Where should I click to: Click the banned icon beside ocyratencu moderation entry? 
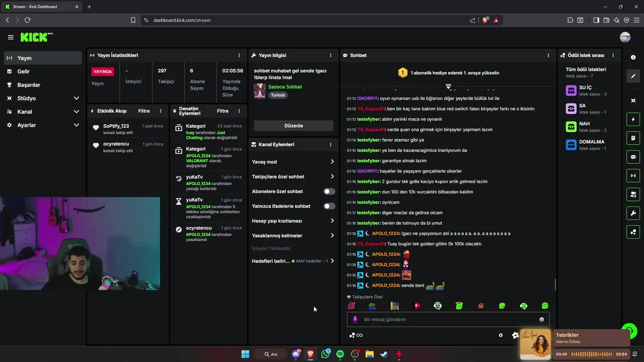pyautogui.click(x=179, y=229)
